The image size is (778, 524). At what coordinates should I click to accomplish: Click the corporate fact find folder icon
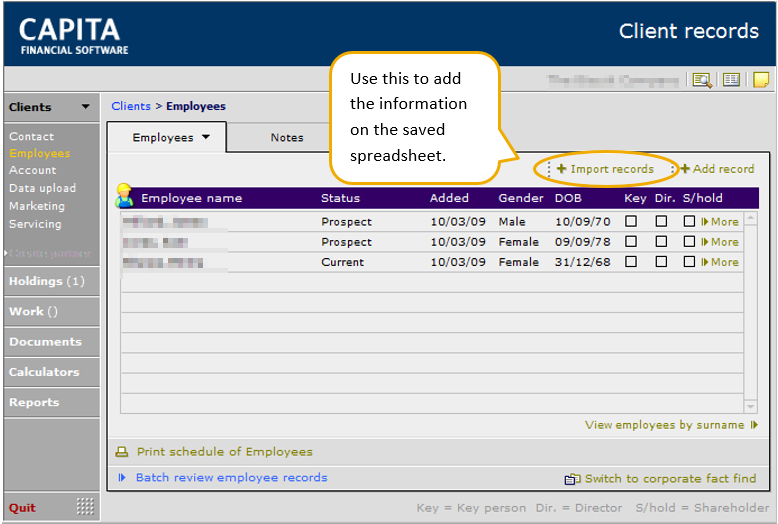click(x=572, y=479)
